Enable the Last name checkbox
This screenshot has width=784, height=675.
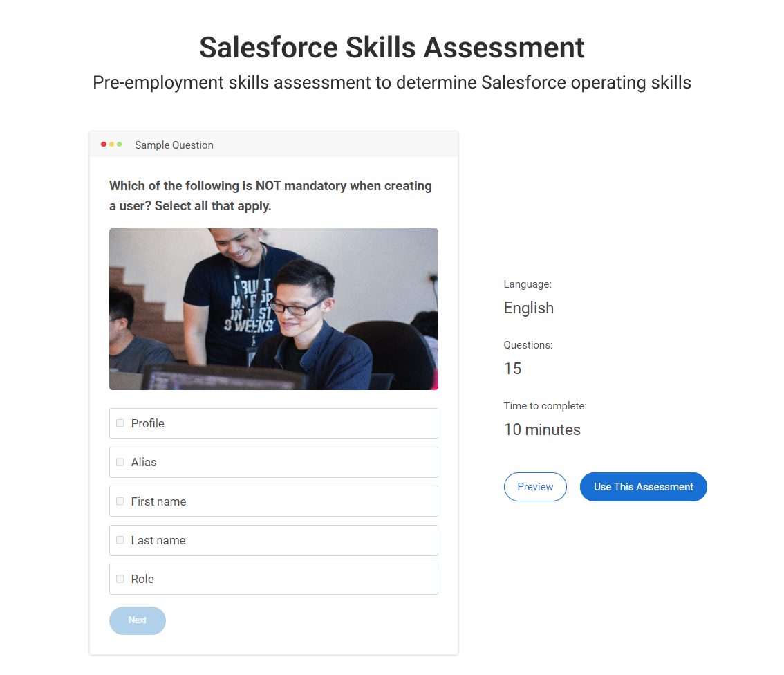(120, 540)
